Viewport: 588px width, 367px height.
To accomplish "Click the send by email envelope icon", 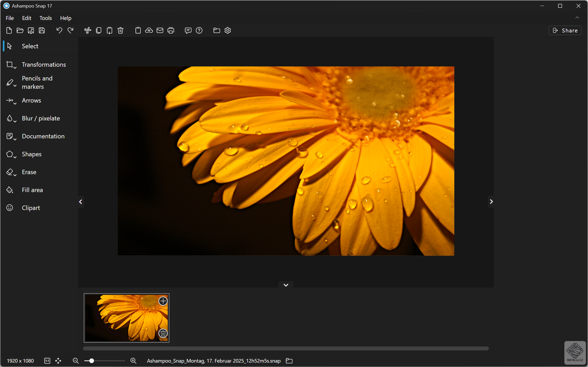I will click(160, 30).
